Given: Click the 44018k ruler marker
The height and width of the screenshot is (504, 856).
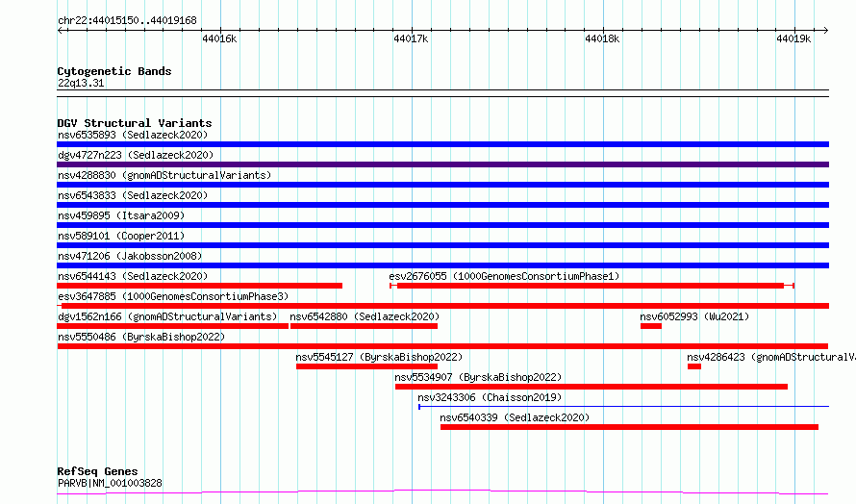Looking at the screenshot, I should point(602,38).
